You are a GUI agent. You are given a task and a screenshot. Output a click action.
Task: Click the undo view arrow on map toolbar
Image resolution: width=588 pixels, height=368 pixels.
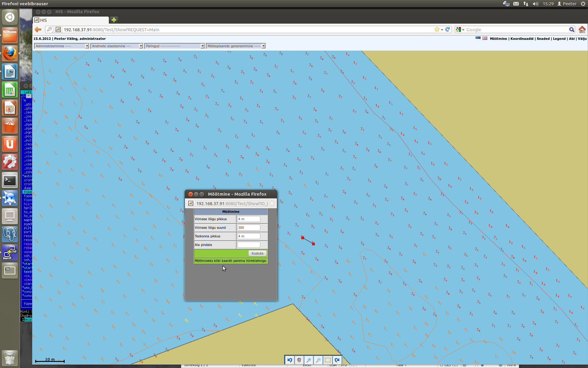point(290,360)
